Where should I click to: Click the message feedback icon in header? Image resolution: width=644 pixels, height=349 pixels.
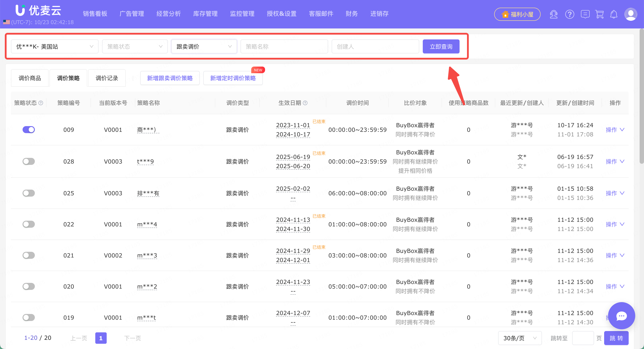[x=585, y=14]
